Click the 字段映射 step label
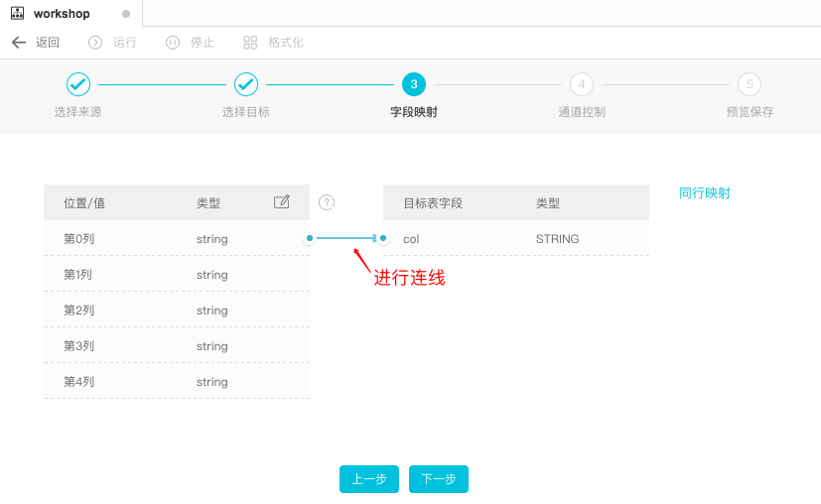This screenshot has width=821, height=504. [x=414, y=112]
